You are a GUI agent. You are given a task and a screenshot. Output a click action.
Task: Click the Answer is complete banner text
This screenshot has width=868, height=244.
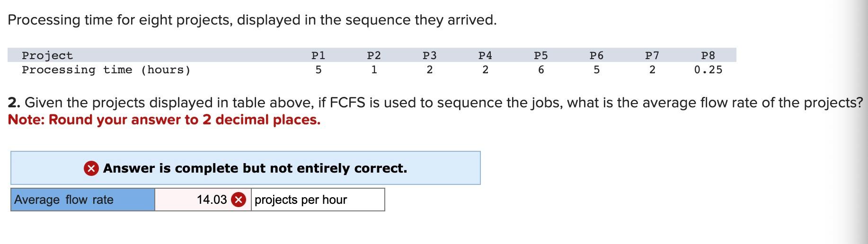[255, 168]
